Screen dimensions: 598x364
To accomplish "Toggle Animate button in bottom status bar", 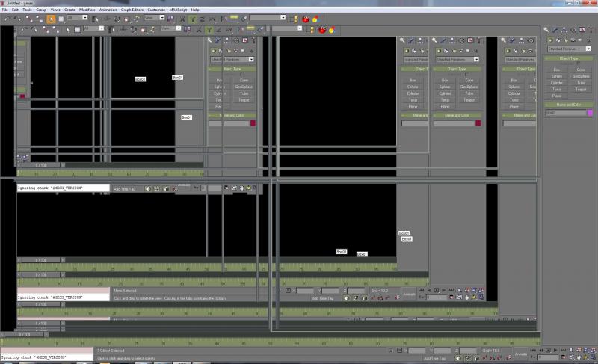I will coord(521,354).
